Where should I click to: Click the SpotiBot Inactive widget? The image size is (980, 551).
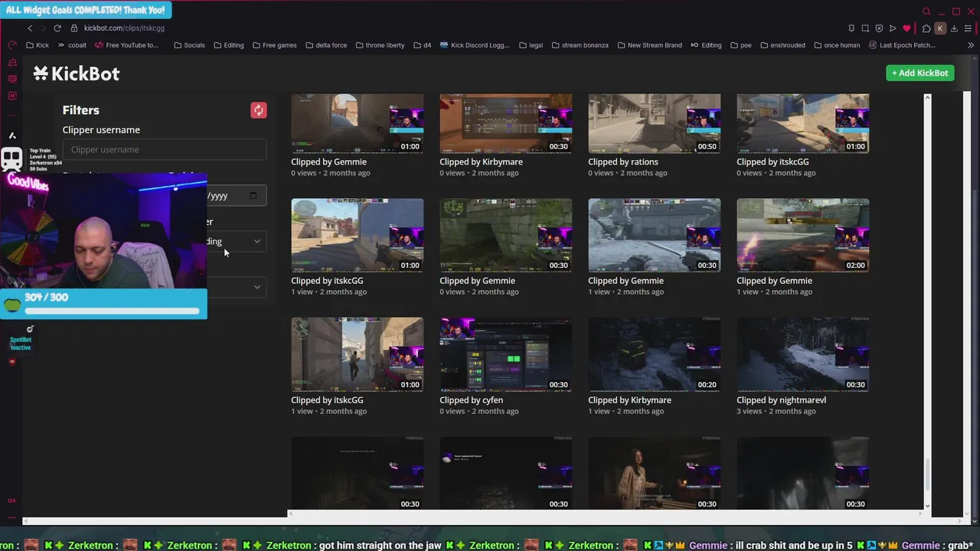[21, 343]
